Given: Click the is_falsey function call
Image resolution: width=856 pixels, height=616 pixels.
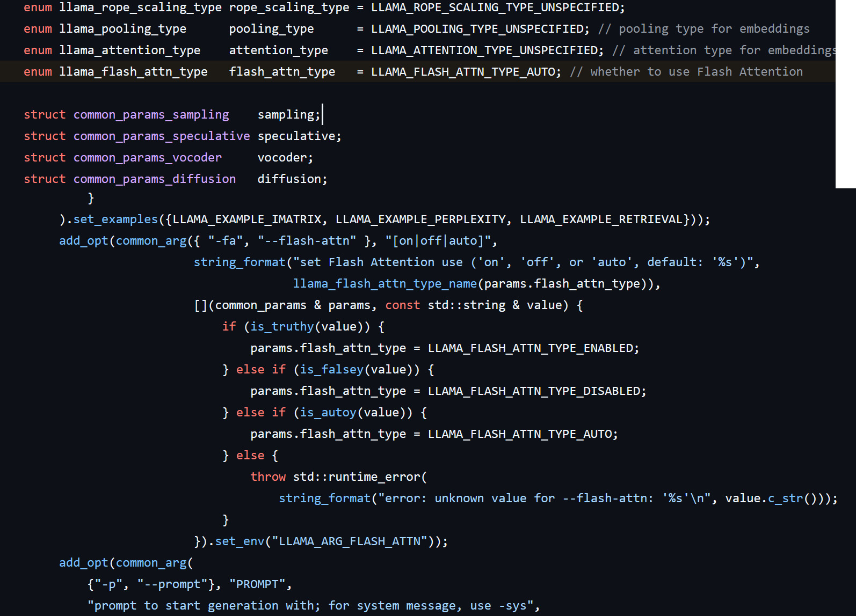Looking at the screenshot, I should click(331, 370).
